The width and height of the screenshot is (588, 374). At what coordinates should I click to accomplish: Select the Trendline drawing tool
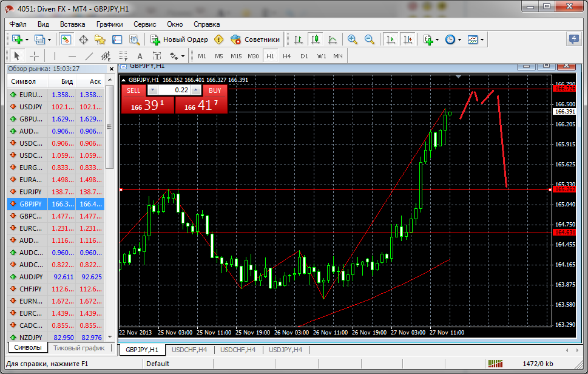point(89,56)
